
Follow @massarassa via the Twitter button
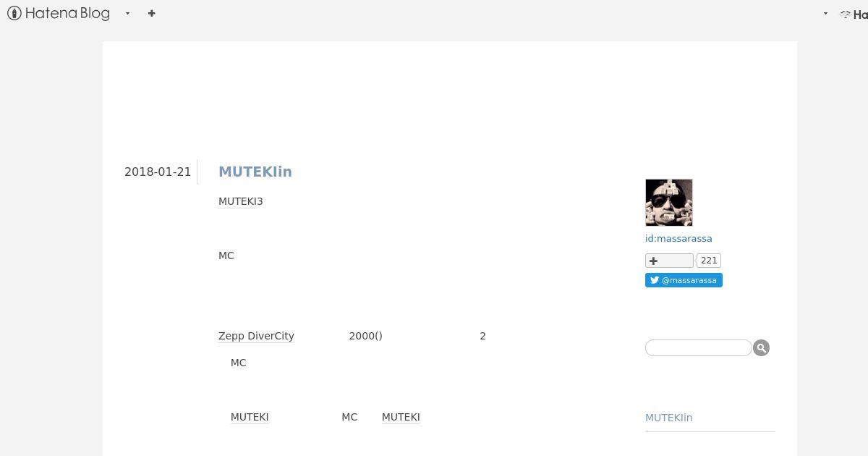(684, 280)
